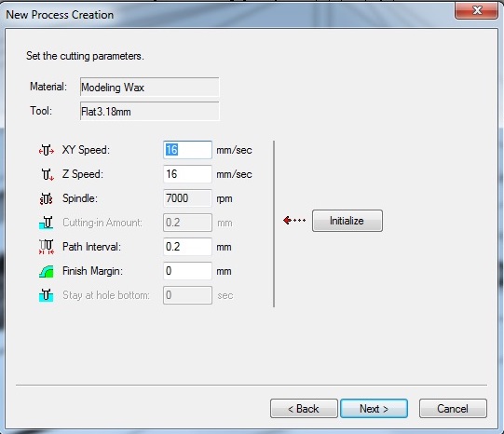This screenshot has height=434, width=504.
Task: Click the Finish Margin value field
Action: pyautogui.click(x=187, y=271)
